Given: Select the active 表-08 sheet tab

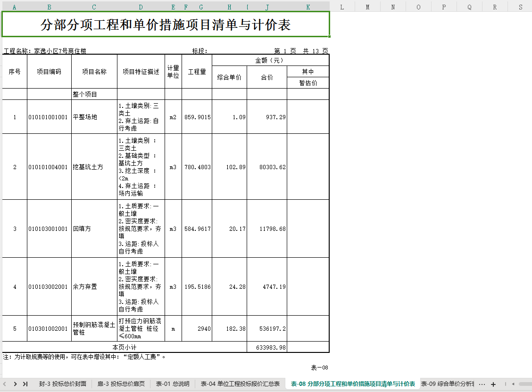Looking at the screenshot, I should click(353, 384).
